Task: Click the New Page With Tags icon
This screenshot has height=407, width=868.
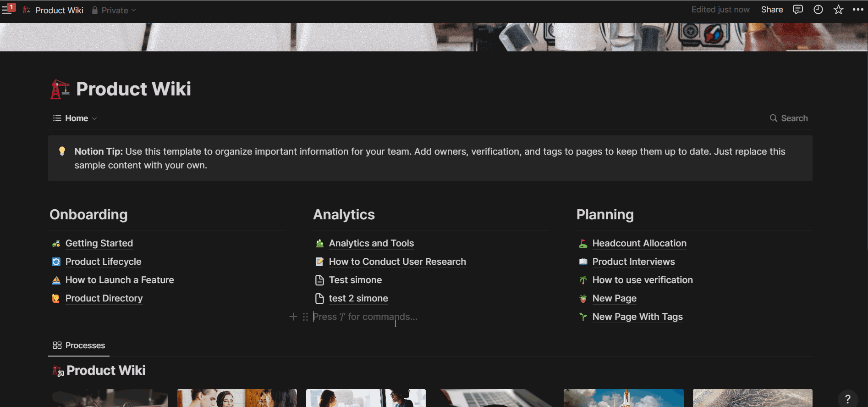Action: [x=583, y=317]
